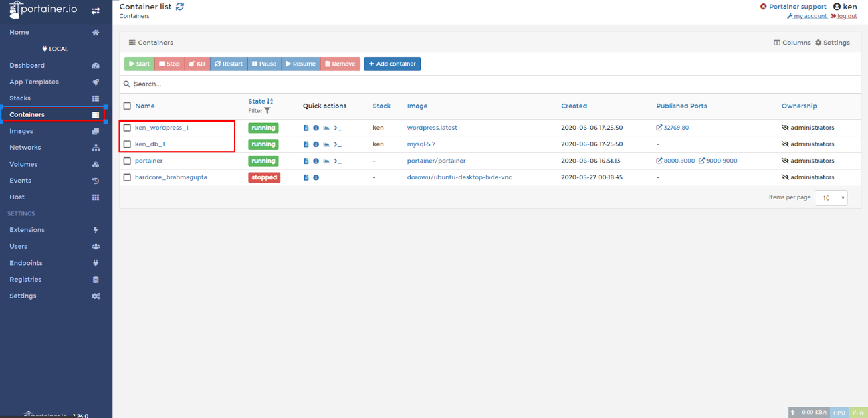868x418 pixels.
Task: Tick the checkbox for portainer container
Action: (127, 161)
